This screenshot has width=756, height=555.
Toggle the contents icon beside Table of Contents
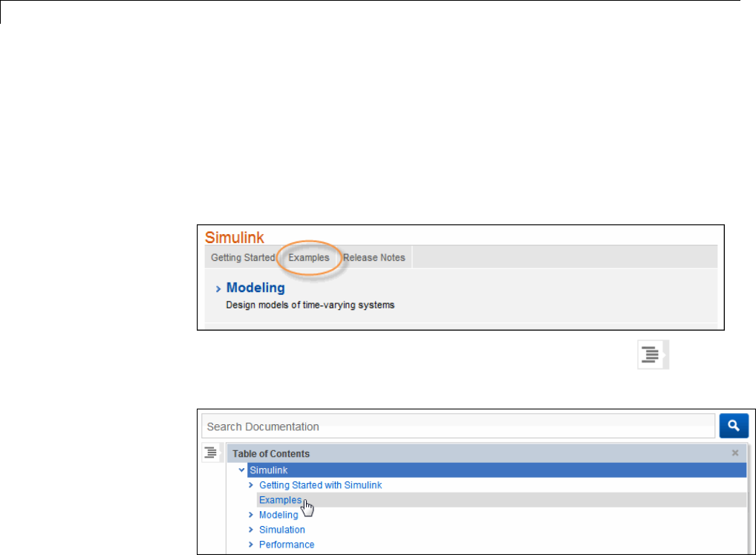[x=211, y=452]
